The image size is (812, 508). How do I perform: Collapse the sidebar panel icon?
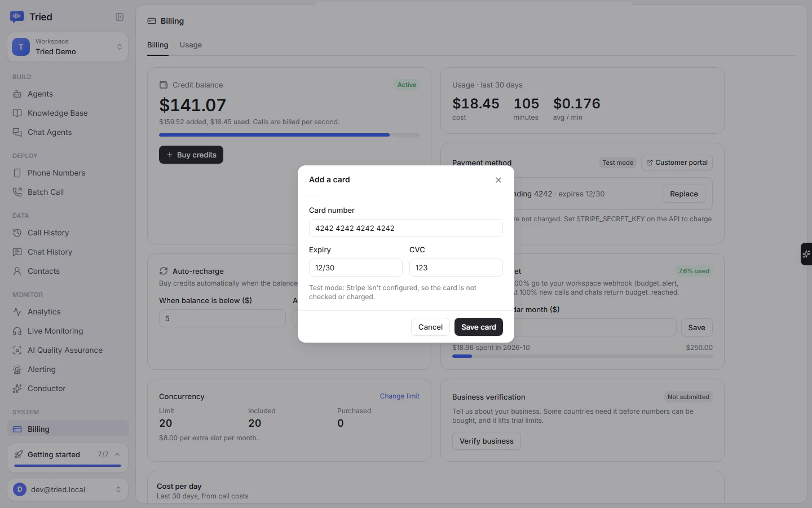[x=120, y=17]
